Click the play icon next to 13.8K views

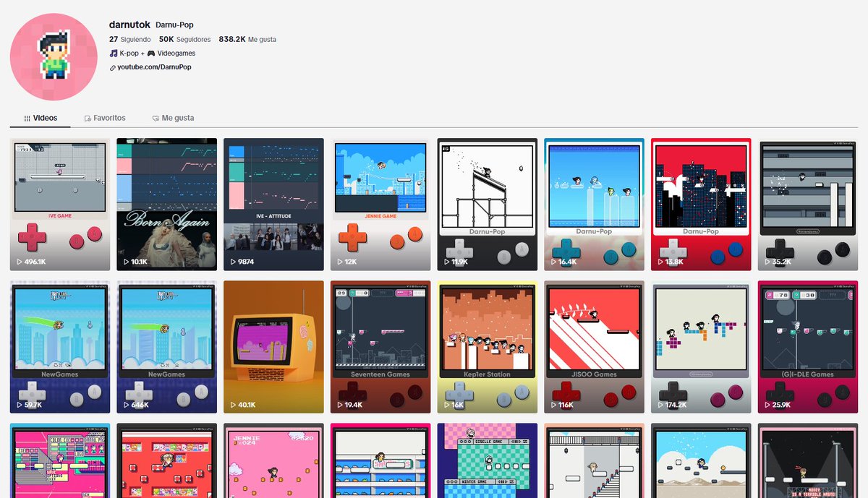pos(661,262)
